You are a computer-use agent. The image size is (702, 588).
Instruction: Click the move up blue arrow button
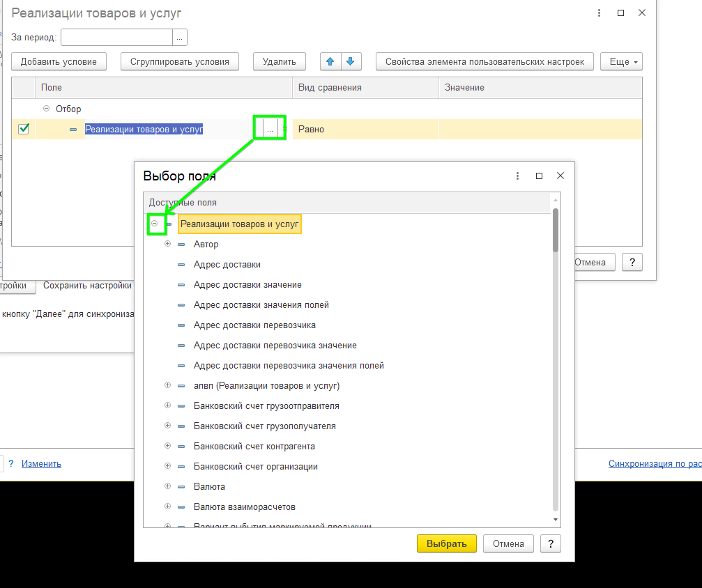[330, 61]
